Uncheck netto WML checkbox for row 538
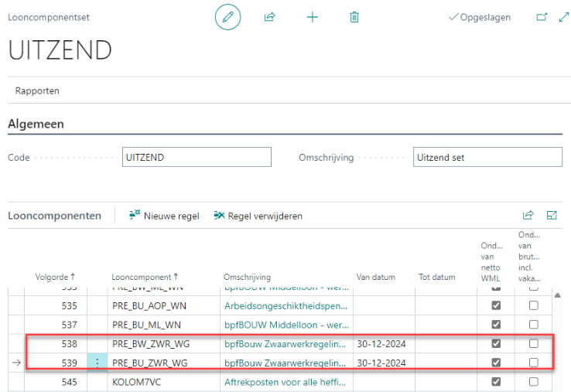571x392 pixels. pyautogui.click(x=497, y=343)
